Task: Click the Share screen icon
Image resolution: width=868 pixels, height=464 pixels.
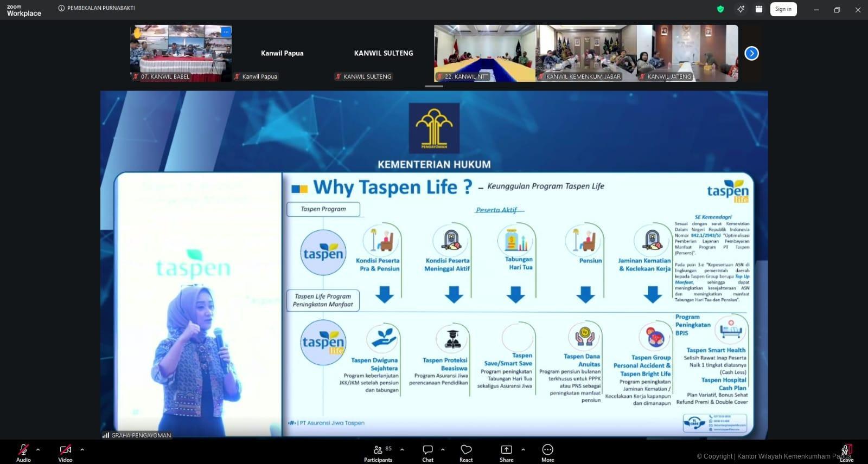Action: click(x=506, y=453)
